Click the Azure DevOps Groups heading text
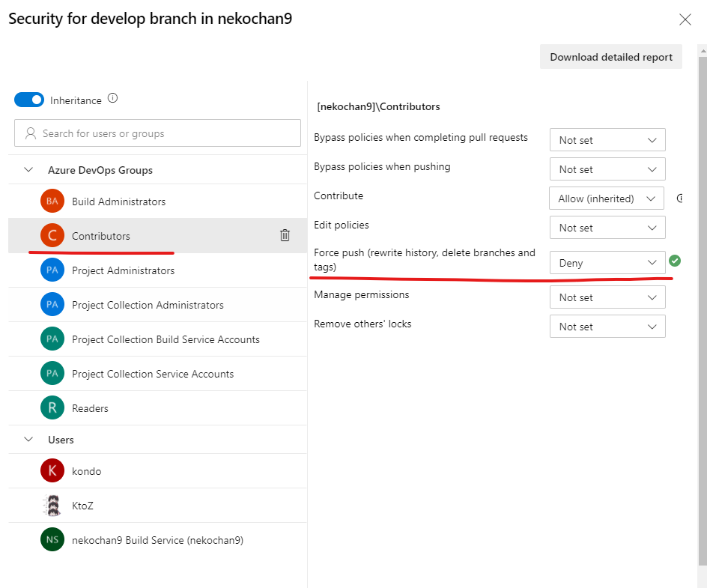This screenshot has height=588, width=707. pos(100,170)
